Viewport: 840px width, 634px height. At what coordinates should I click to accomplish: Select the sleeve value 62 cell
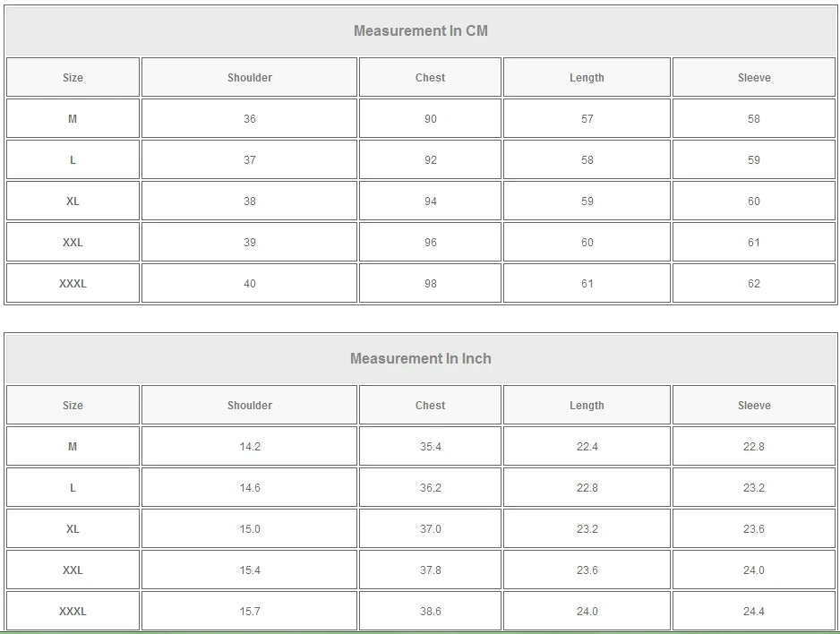click(x=754, y=284)
